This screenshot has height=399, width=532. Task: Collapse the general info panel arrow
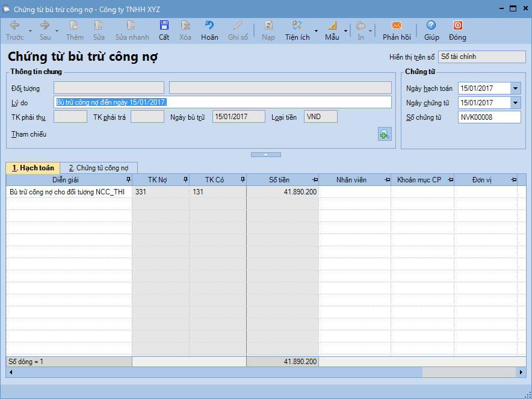(265, 155)
